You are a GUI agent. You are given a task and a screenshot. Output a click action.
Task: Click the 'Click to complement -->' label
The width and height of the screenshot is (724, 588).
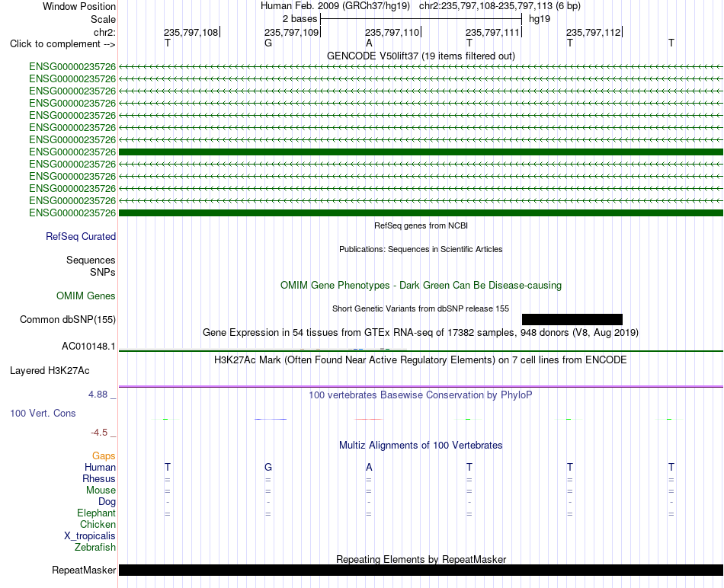tap(62, 44)
